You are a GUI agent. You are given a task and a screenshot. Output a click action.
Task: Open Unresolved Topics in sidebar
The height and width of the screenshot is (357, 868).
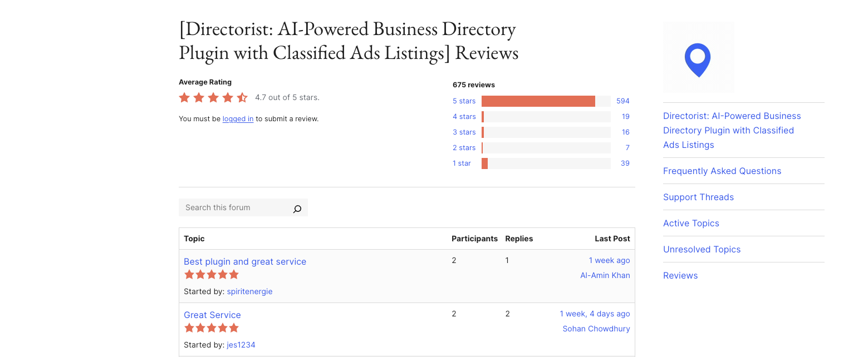(x=702, y=250)
